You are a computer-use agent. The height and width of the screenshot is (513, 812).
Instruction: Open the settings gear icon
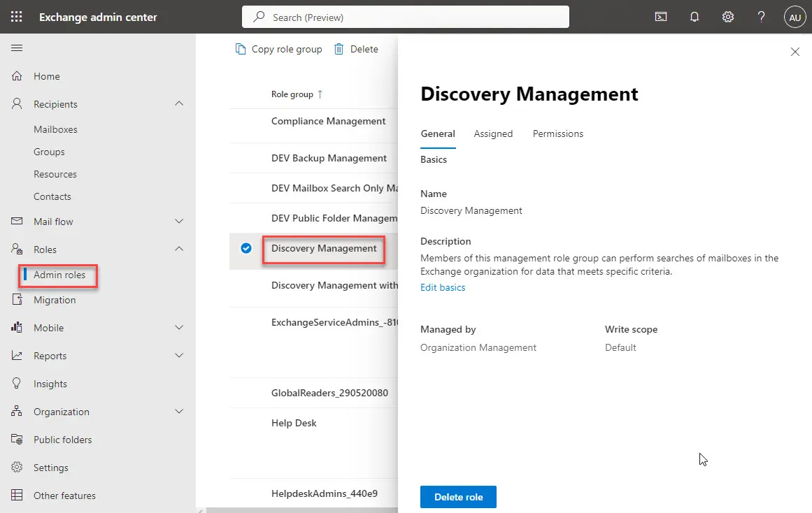tap(727, 16)
